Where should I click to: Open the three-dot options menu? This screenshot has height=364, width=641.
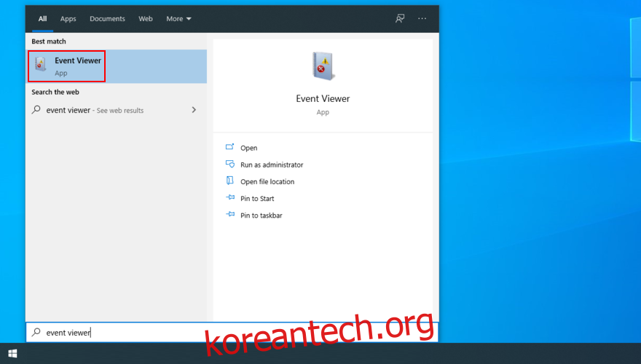pyautogui.click(x=422, y=18)
